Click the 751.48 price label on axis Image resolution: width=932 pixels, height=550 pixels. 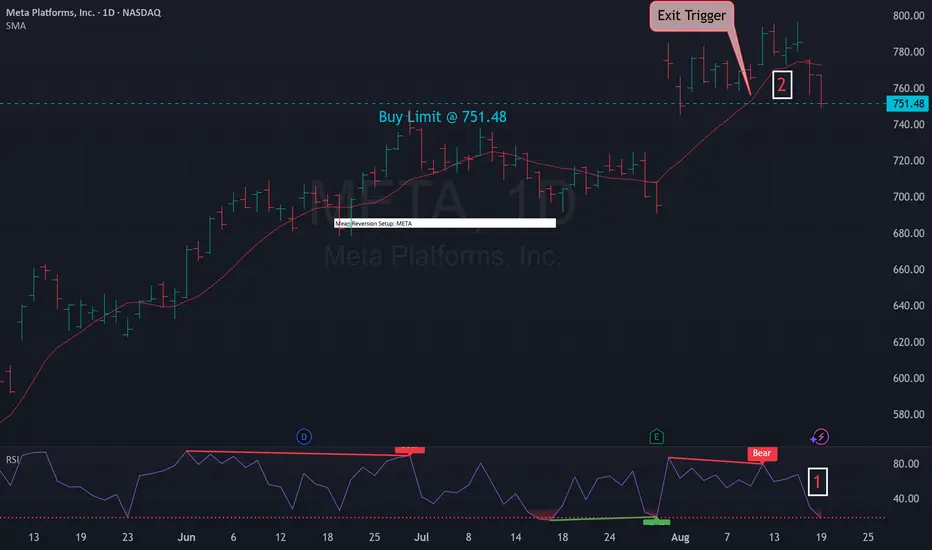coord(908,103)
